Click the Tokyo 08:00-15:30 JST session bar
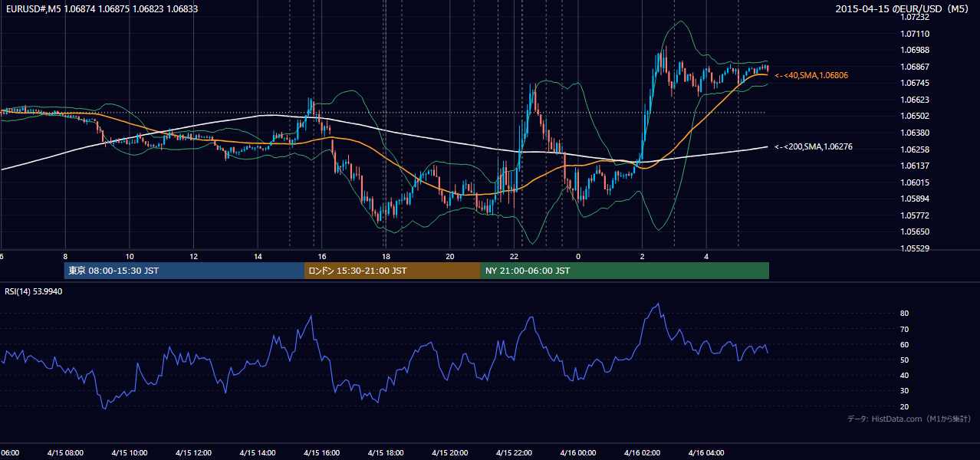Viewport: 980px width, 460px height. coord(184,271)
